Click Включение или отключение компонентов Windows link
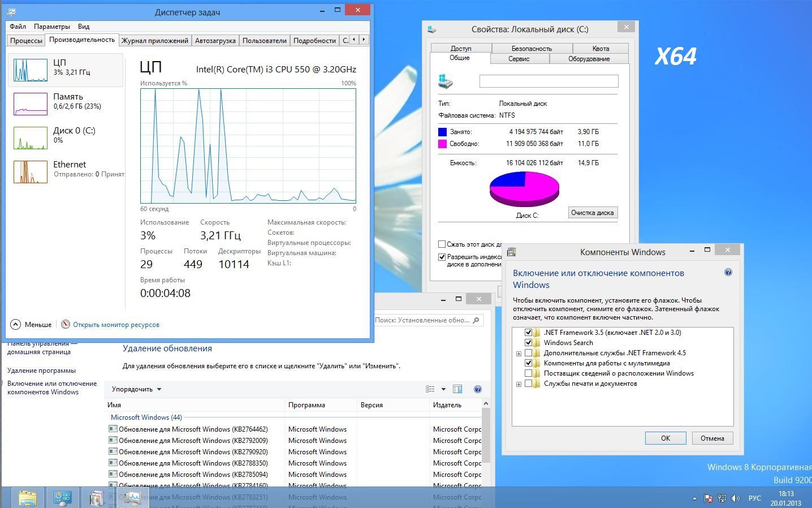Screen dimensions: 812x508 pos(52,388)
